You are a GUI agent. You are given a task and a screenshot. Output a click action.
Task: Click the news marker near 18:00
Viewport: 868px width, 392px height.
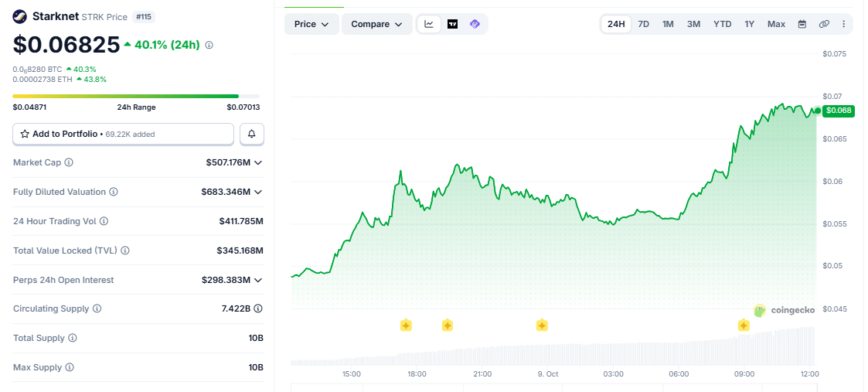(x=406, y=325)
